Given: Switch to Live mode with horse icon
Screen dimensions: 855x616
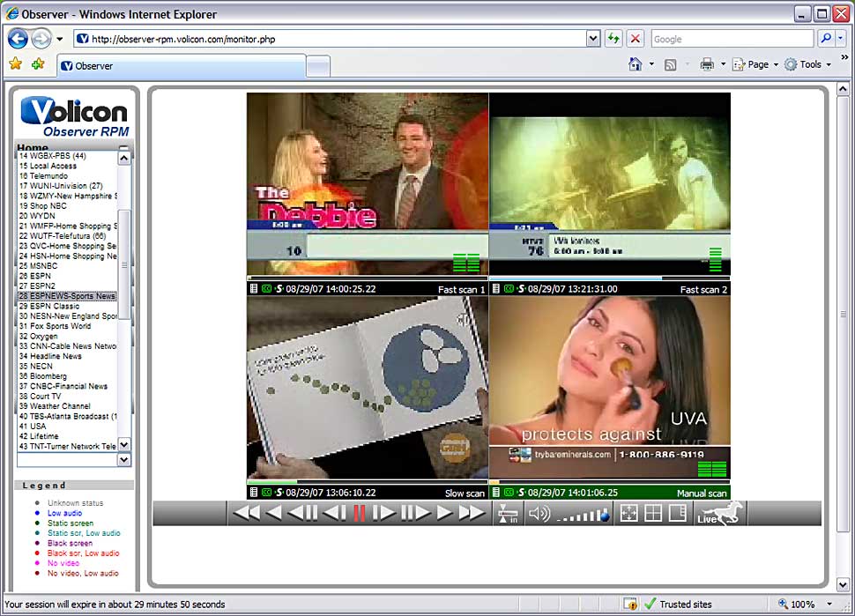Looking at the screenshot, I should coord(719,513).
